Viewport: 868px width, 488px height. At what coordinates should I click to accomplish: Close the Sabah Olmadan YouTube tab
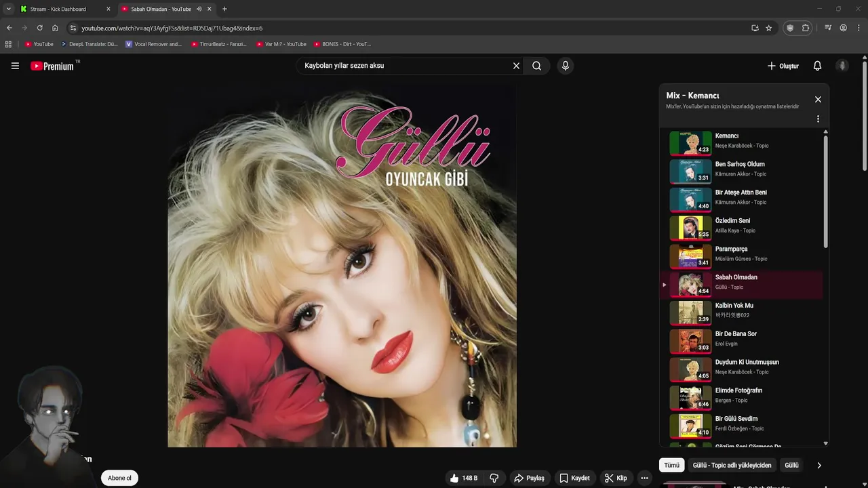(x=209, y=9)
